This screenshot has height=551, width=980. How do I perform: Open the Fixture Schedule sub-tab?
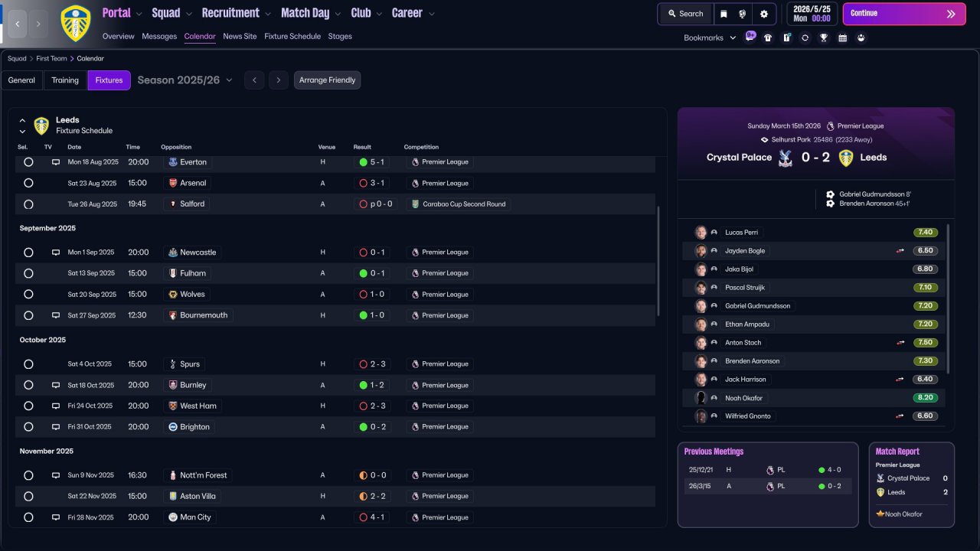(x=292, y=36)
